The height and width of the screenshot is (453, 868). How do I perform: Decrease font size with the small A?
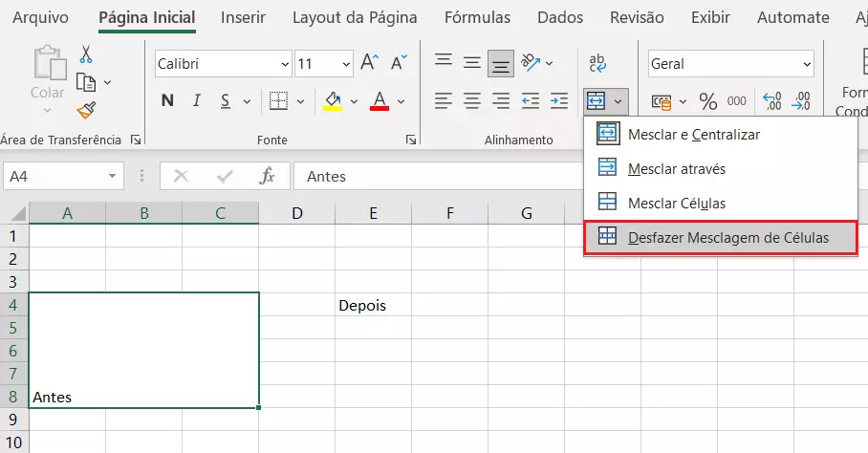(x=399, y=62)
